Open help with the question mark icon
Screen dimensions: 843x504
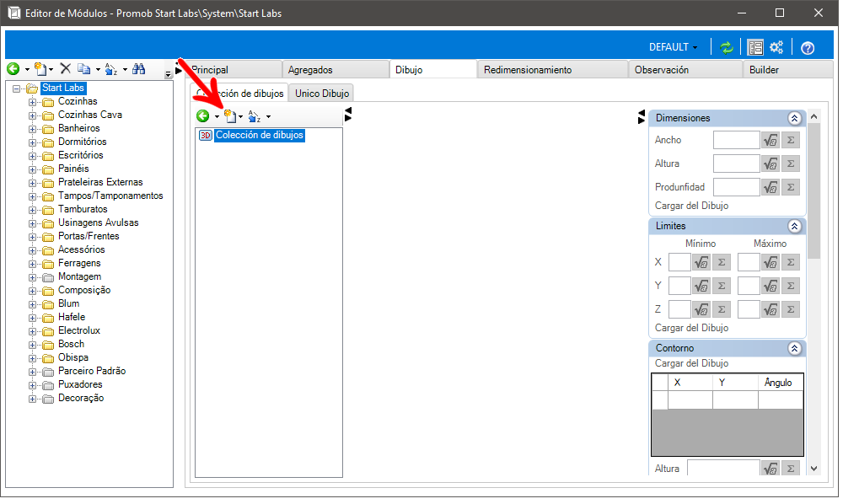(808, 48)
